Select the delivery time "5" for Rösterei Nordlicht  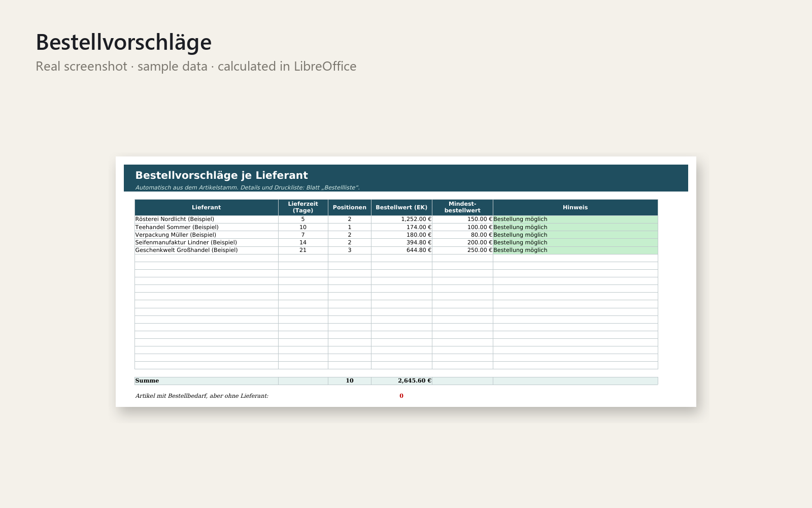[x=303, y=219]
